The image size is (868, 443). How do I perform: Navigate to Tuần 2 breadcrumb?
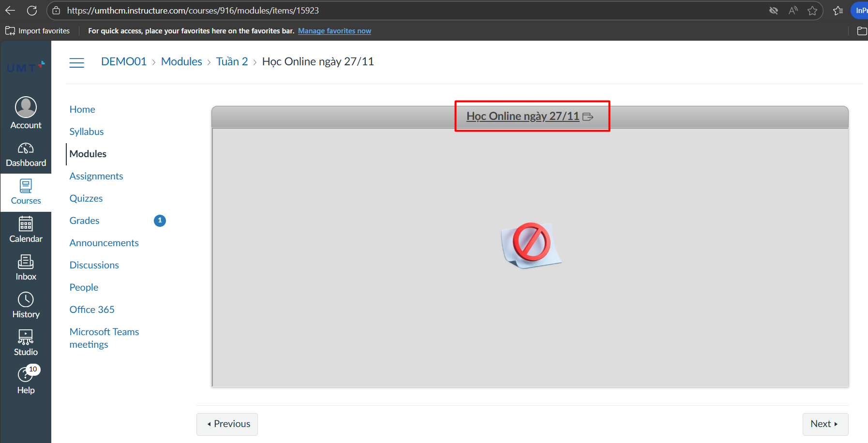(x=232, y=61)
